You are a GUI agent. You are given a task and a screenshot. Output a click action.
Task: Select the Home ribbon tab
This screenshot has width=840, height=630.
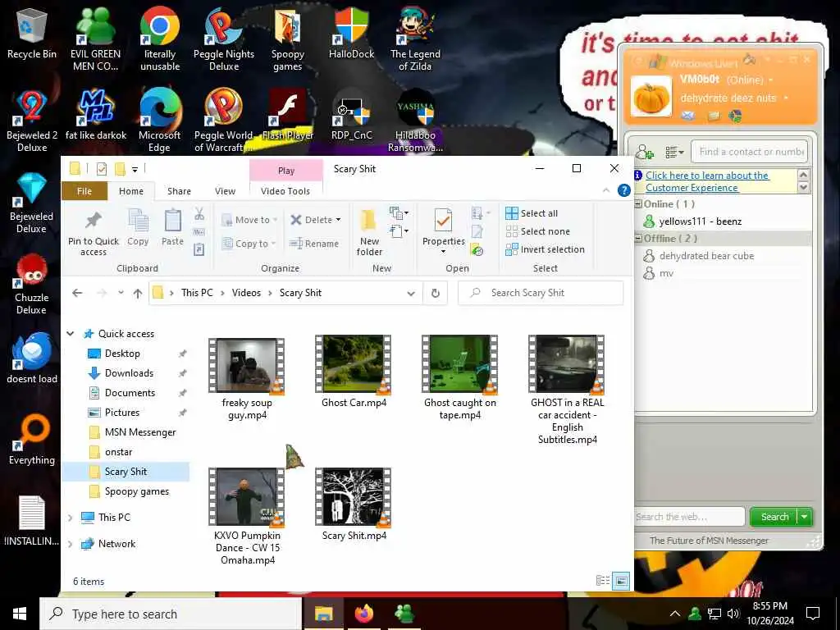pyautogui.click(x=131, y=191)
